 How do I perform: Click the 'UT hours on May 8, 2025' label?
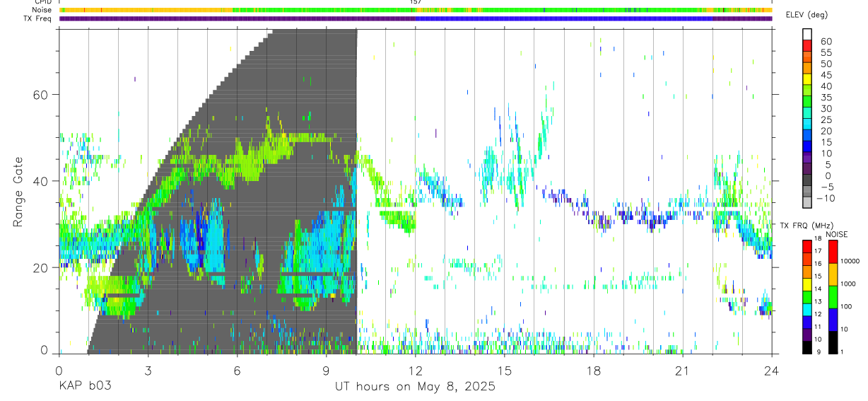tap(415, 387)
